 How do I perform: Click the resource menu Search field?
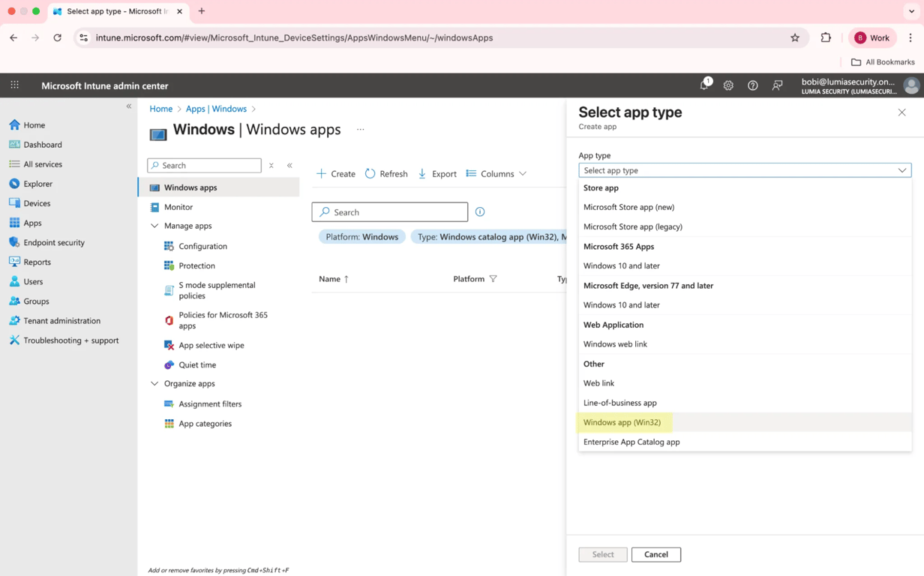click(204, 165)
